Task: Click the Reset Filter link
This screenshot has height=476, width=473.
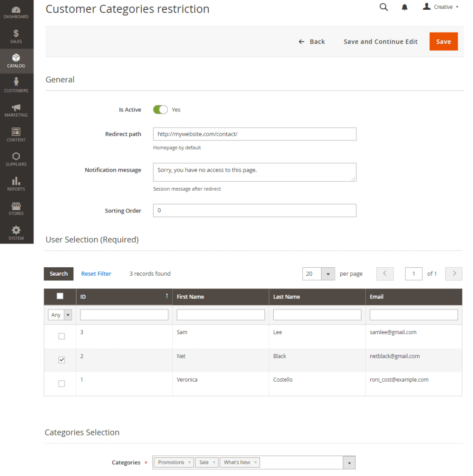Action: (x=96, y=274)
